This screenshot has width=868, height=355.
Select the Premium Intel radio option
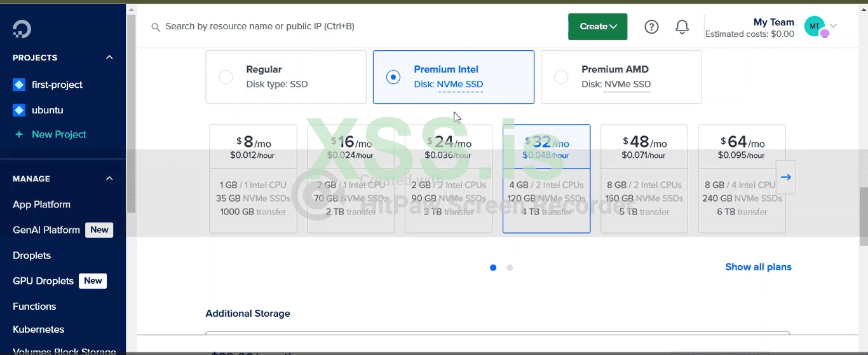[x=393, y=77]
